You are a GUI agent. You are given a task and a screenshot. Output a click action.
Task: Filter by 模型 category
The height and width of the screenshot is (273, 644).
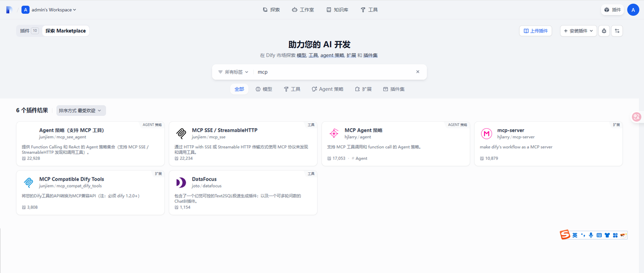(264, 89)
